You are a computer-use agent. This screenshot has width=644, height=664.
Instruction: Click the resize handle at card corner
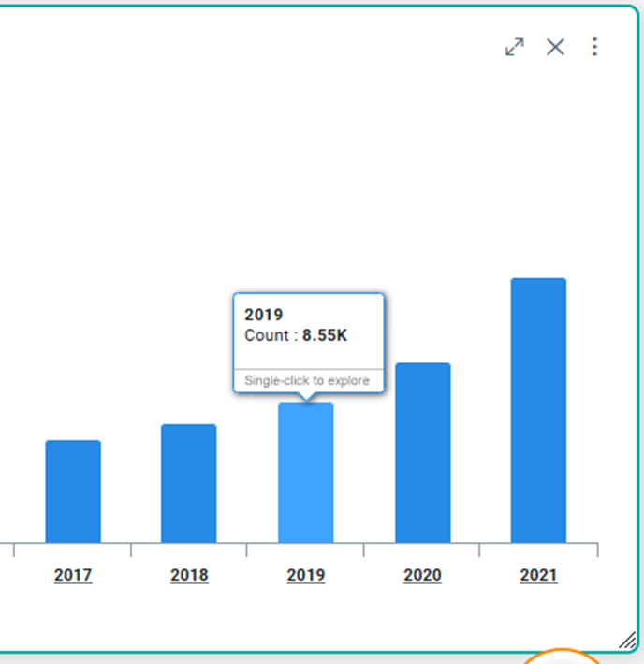click(x=627, y=640)
